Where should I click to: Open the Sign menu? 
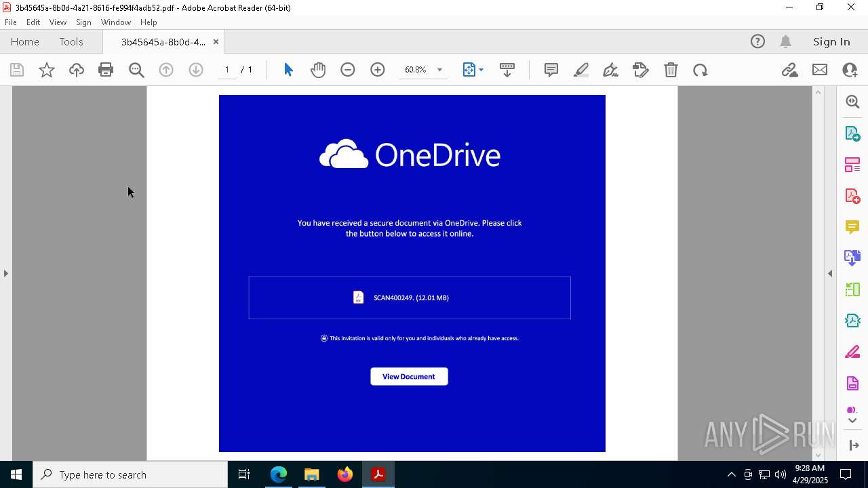point(83,22)
